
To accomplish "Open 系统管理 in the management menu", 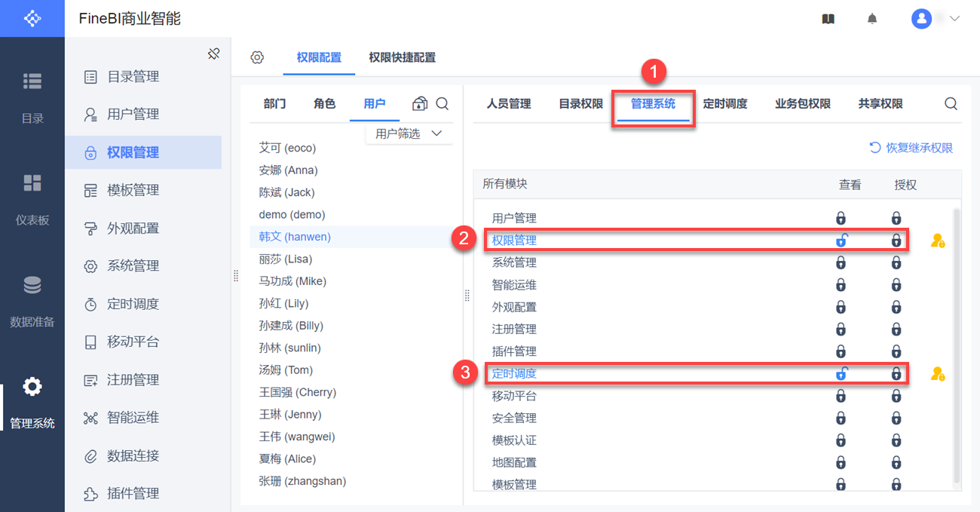I will 143,266.
